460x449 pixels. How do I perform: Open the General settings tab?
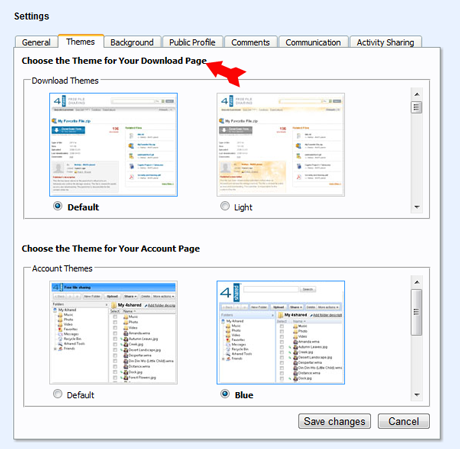[x=36, y=42]
